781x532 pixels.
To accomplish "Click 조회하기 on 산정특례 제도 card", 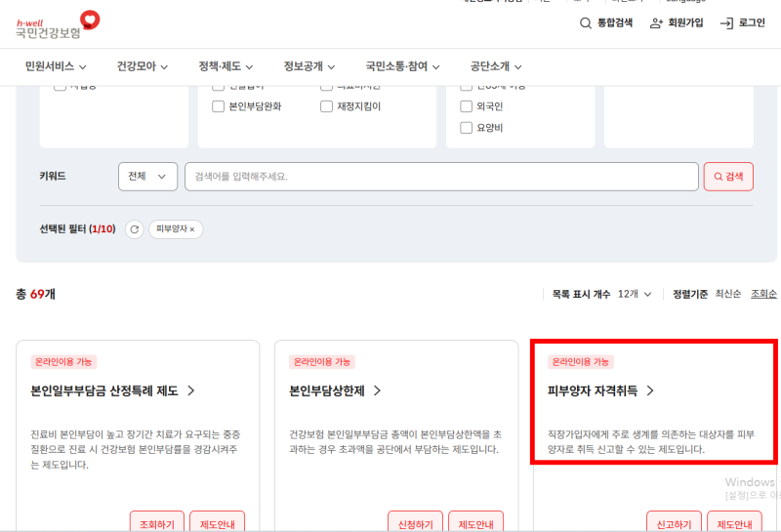I will (x=157, y=522).
